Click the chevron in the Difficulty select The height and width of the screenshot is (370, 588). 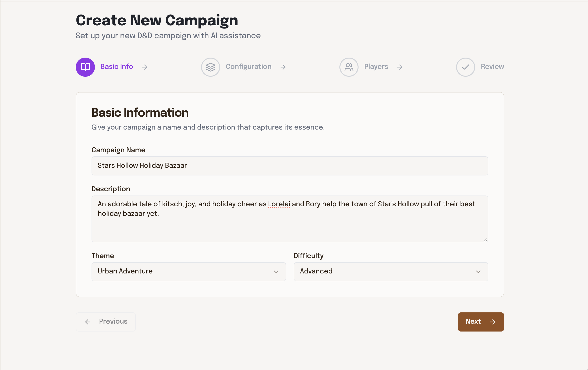(478, 272)
